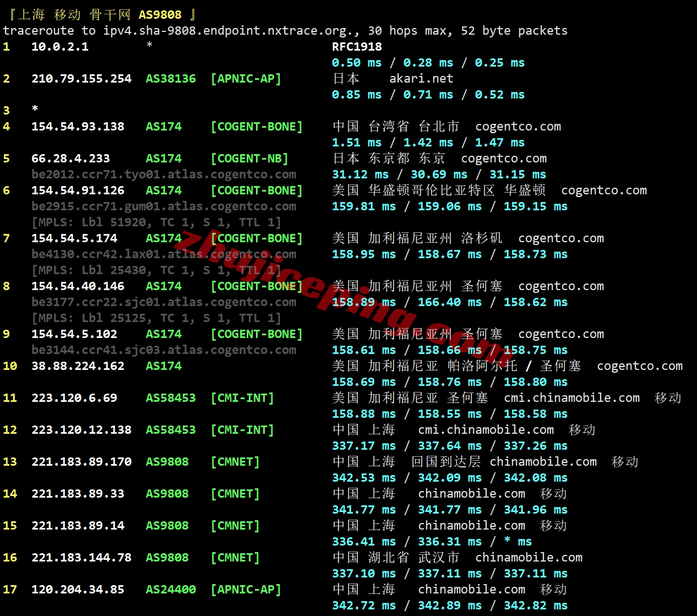The width and height of the screenshot is (697, 616).
Task: Click hostname be2915.ccr71.gum01.atlas.cogentco.com
Action: click(x=164, y=206)
